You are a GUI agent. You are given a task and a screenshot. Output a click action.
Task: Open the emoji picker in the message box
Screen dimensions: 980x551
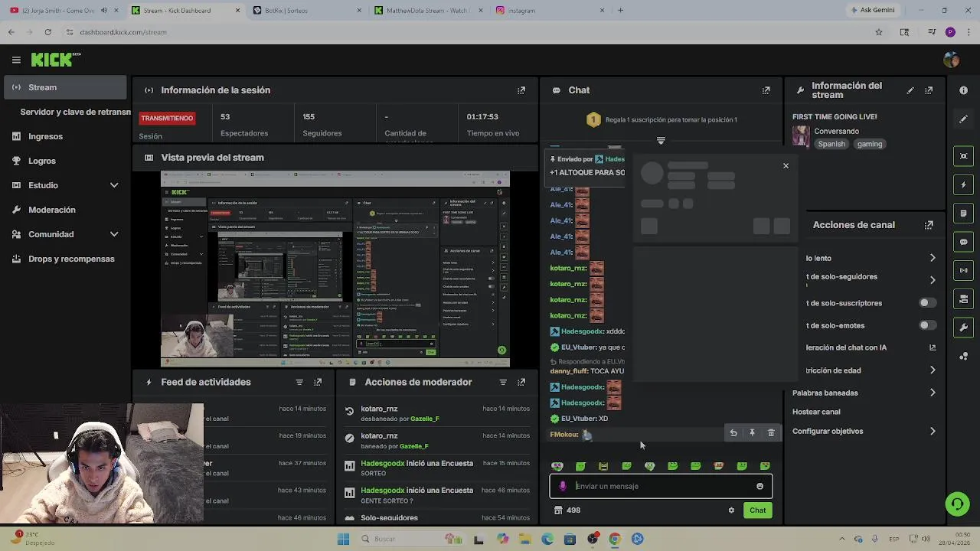point(759,486)
